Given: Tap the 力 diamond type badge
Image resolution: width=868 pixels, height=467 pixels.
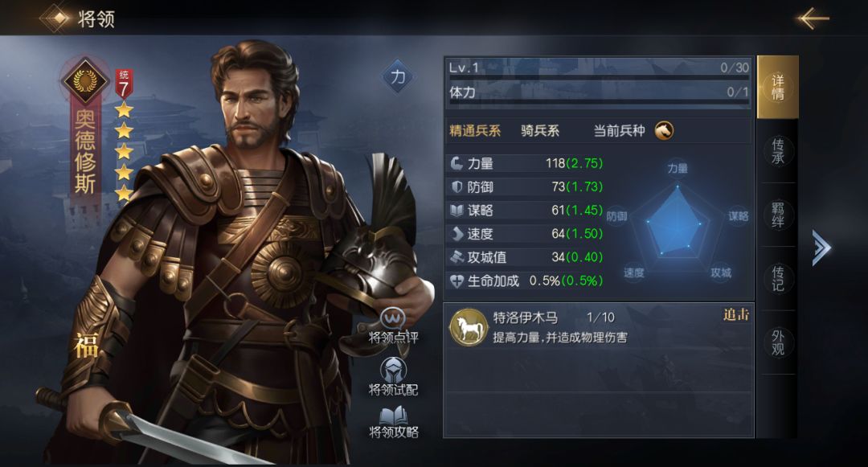Looking at the screenshot, I should [398, 77].
